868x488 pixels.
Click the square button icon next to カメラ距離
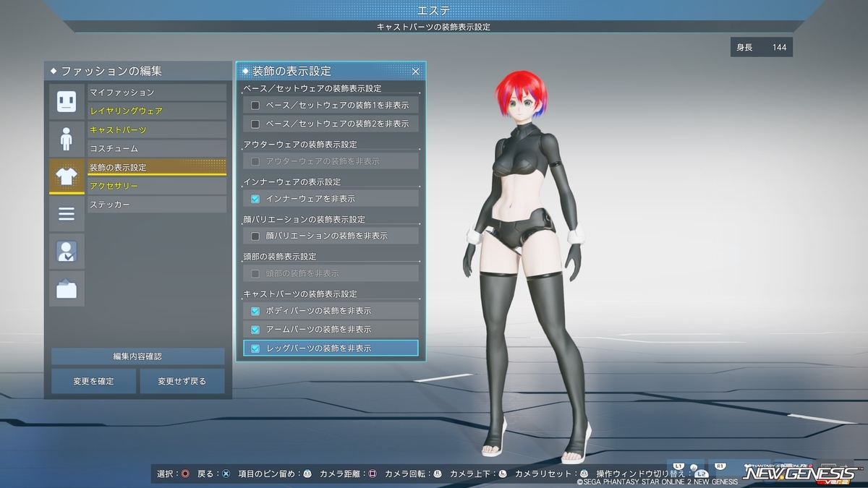[x=373, y=474]
